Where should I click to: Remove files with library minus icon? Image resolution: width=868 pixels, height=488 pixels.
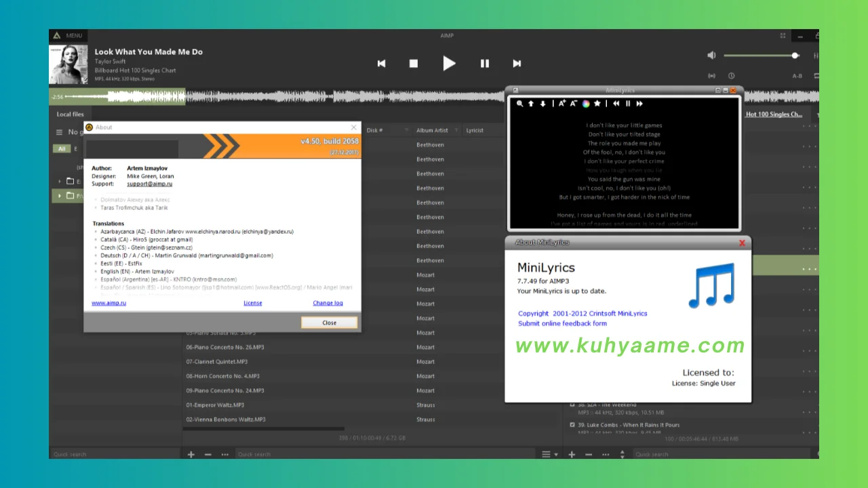(x=208, y=454)
